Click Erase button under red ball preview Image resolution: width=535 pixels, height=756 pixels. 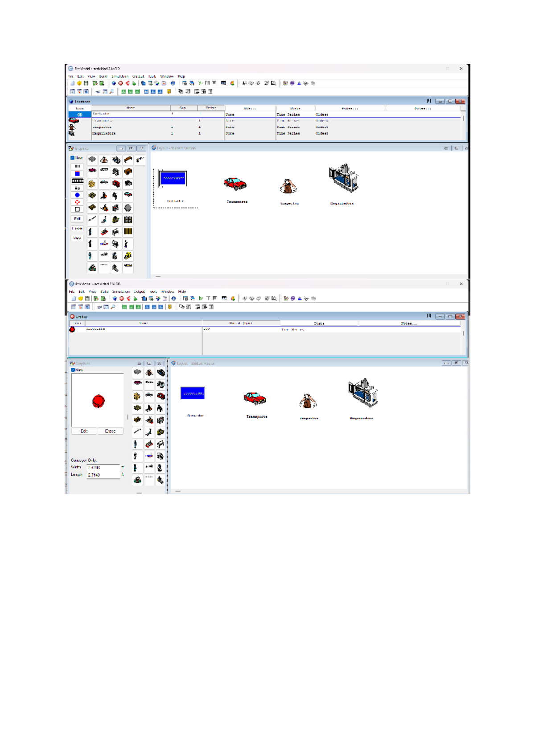[110, 431]
